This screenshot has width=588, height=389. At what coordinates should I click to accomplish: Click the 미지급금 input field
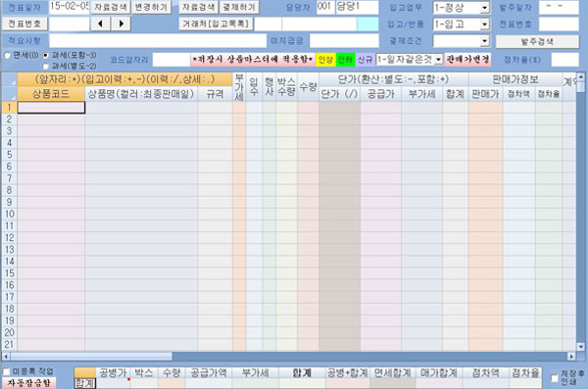click(x=344, y=40)
